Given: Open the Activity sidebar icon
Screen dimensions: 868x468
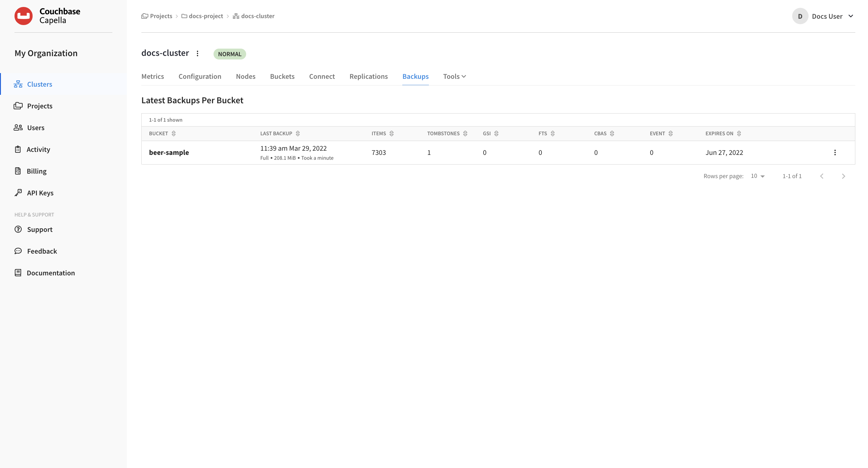Looking at the screenshot, I should click(x=18, y=149).
